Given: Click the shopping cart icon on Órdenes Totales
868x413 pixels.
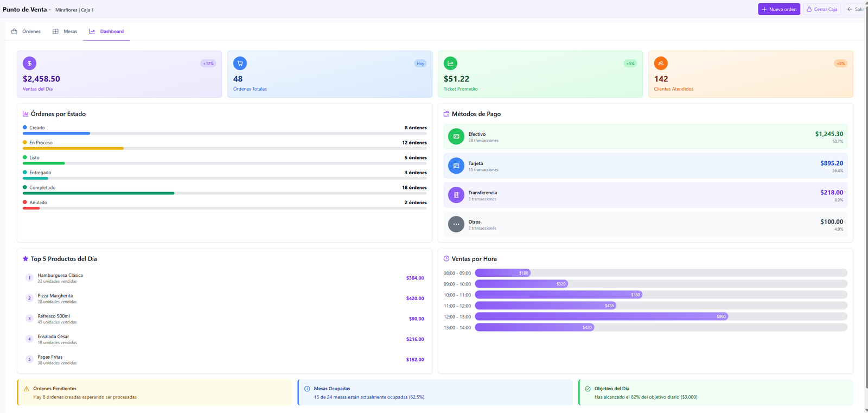Looking at the screenshot, I should [240, 63].
